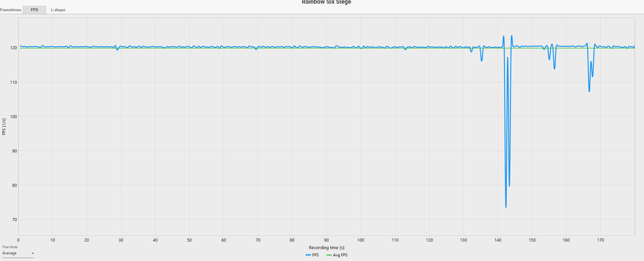Screen dimensions: 644x261
Task: Click the 100 tick on the time axis
Action: click(360, 240)
